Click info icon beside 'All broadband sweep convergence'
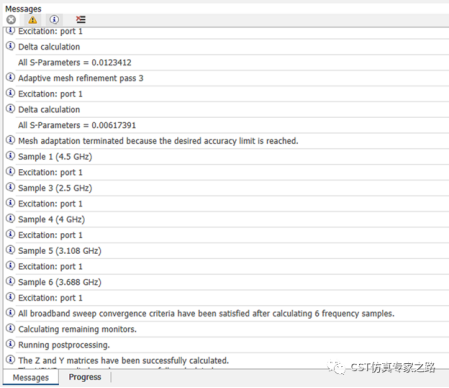This screenshot has height=388, width=449. click(10, 312)
